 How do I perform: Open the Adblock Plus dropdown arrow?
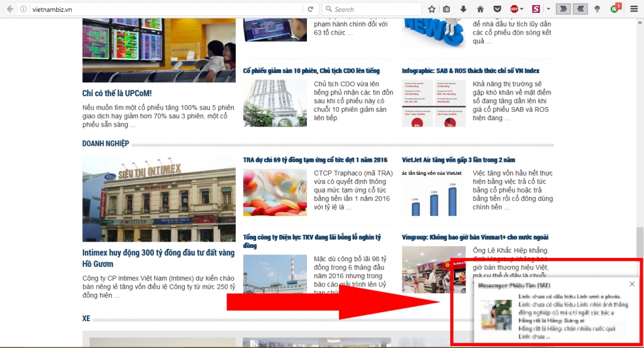521,9
